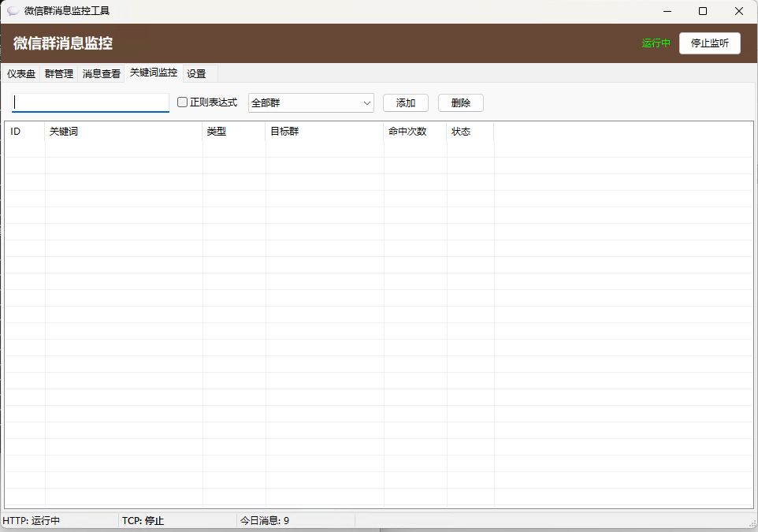Minimize the 微信群消息监控工具 window
The image size is (758, 532).
[667, 11]
